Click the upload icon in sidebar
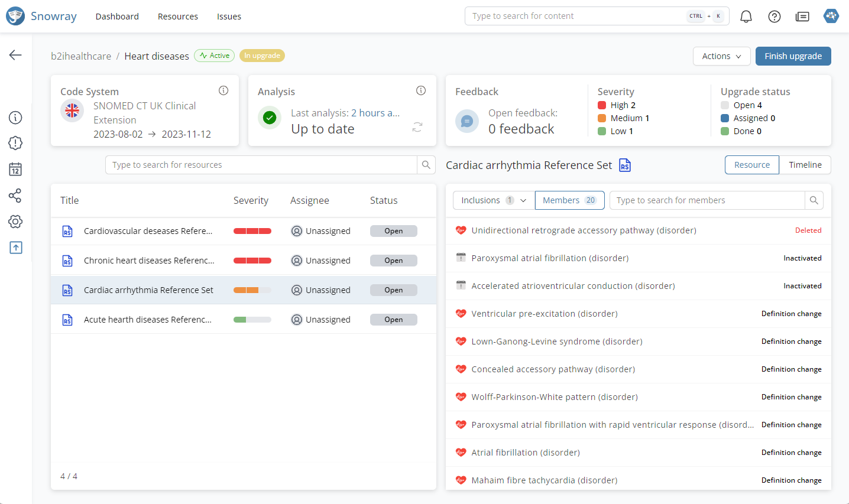Screen dimensions: 849x504 [15, 248]
